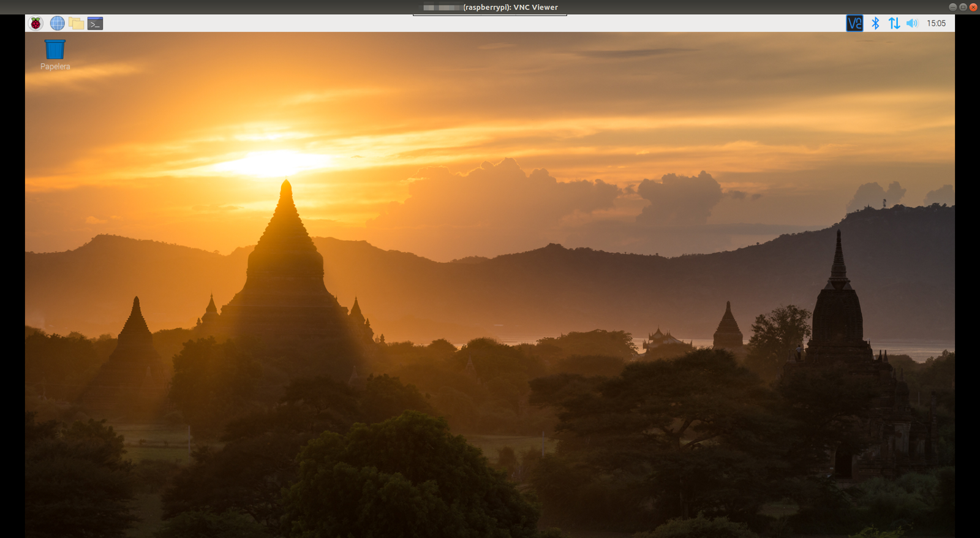Reveal the VNC Viewer toolbar handle at top center
Screen dimensions: 980x538
click(490, 15)
